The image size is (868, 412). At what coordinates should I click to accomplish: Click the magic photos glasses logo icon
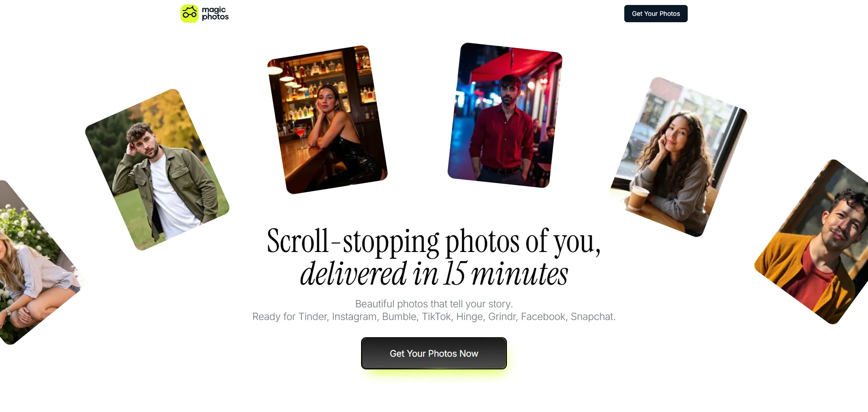click(189, 14)
